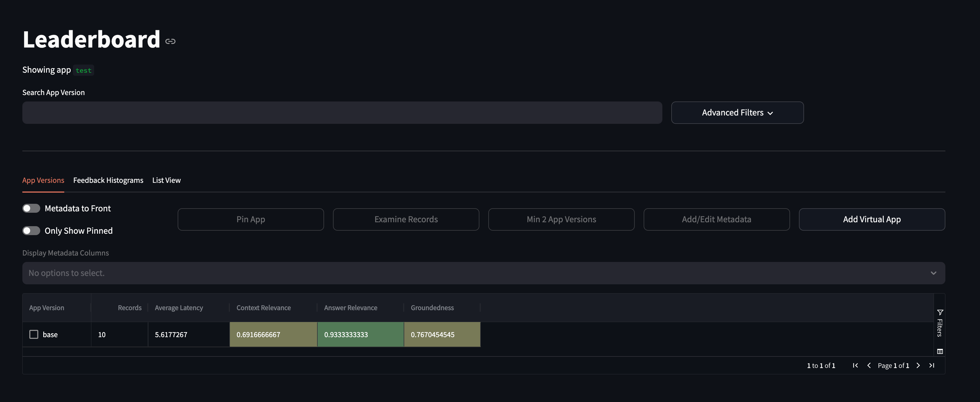Open the columns panel icon in the grid
This screenshot has height=402, width=980.
940,351
